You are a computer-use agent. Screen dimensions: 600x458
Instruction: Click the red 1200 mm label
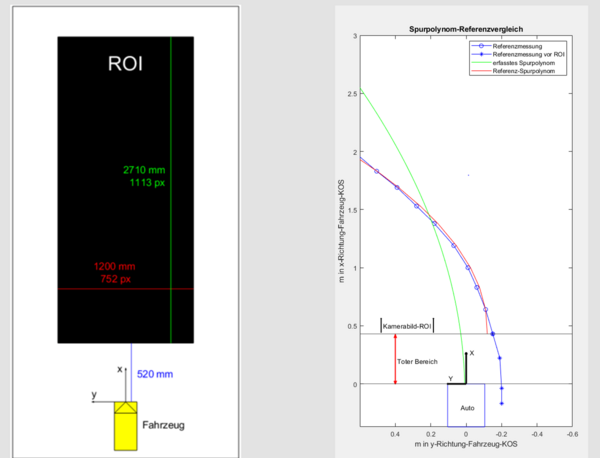click(x=115, y=267)
